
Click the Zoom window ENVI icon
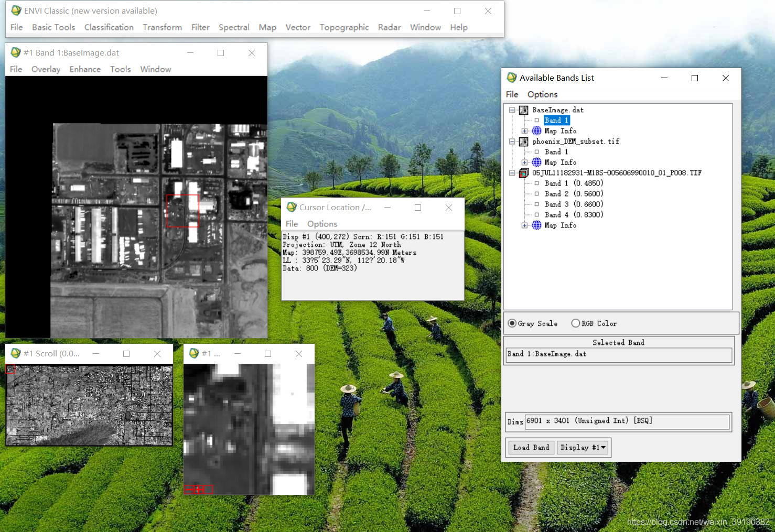[194, 353]
